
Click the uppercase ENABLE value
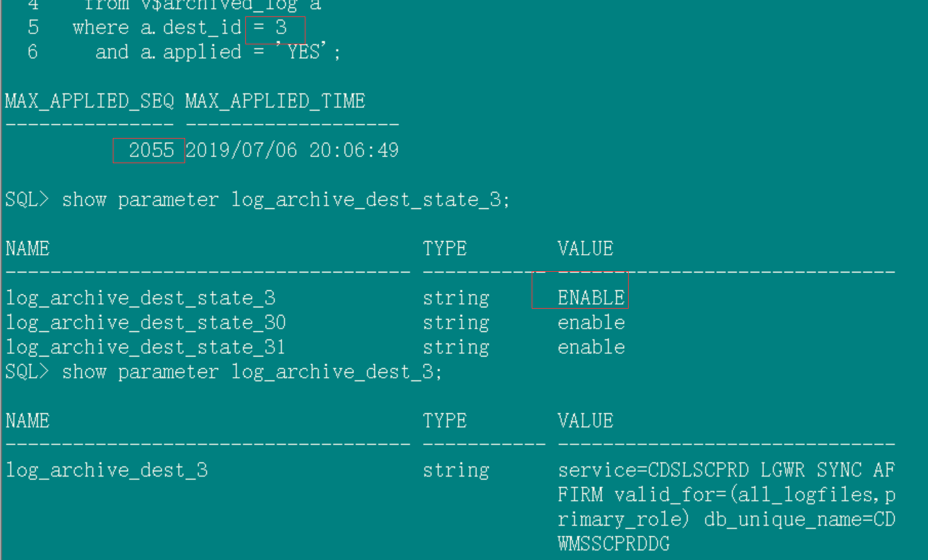[591, 298]
